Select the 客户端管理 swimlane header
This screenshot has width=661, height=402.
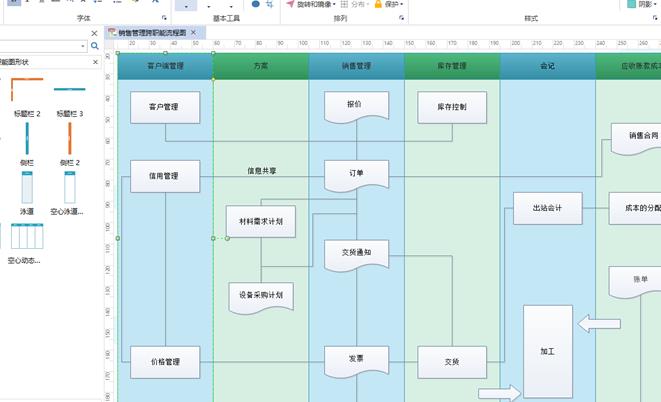coord(165,66)
